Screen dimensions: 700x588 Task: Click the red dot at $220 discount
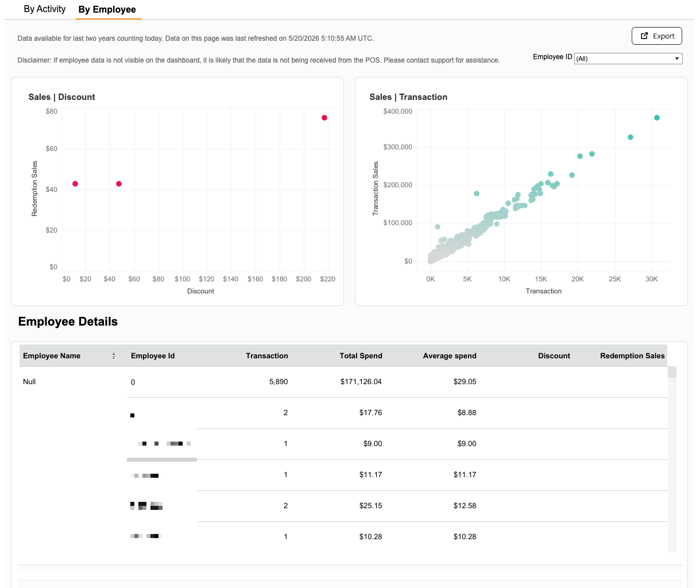pyautogui.click(x=324, y=118)
